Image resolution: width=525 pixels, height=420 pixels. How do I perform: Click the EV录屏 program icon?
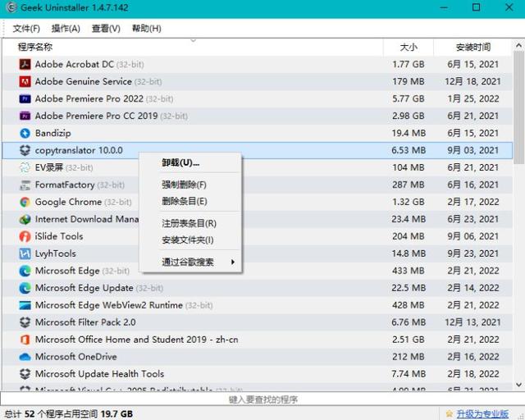tap(25, 167)
